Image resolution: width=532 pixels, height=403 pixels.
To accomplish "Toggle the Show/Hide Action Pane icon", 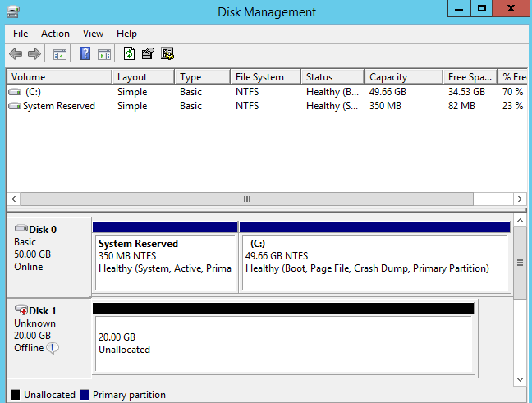I will click(x=104, y=54).
